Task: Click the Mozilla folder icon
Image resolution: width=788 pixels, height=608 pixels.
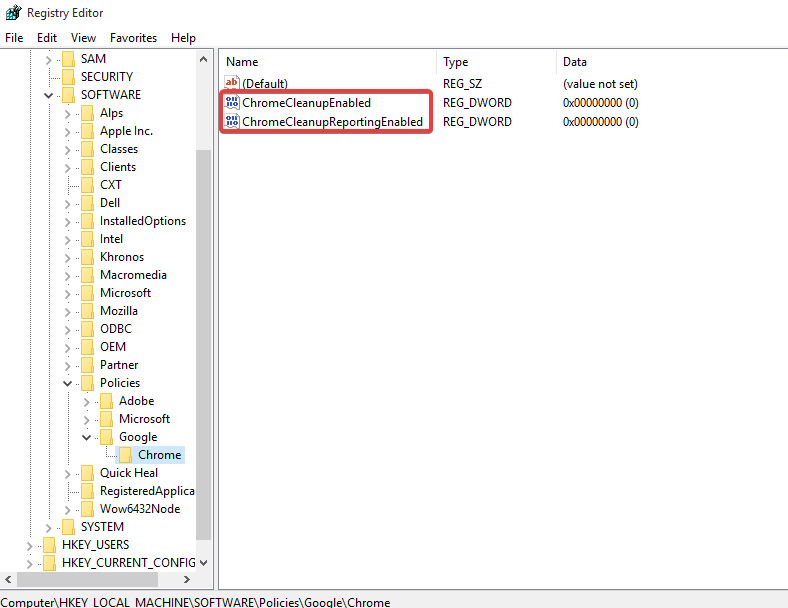Action: coord(89,311)
